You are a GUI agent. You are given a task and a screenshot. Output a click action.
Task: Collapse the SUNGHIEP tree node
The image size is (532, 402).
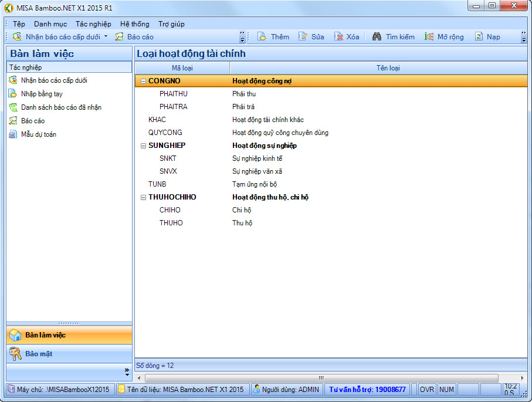[x=143, y=146]
